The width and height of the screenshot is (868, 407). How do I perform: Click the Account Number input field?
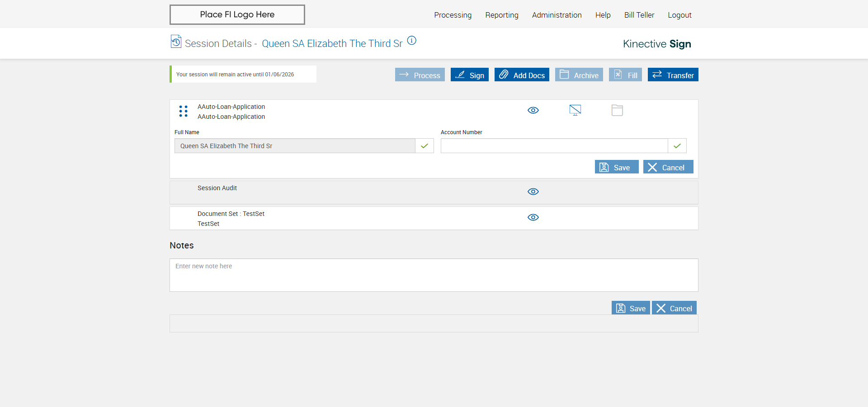[554, 146]
